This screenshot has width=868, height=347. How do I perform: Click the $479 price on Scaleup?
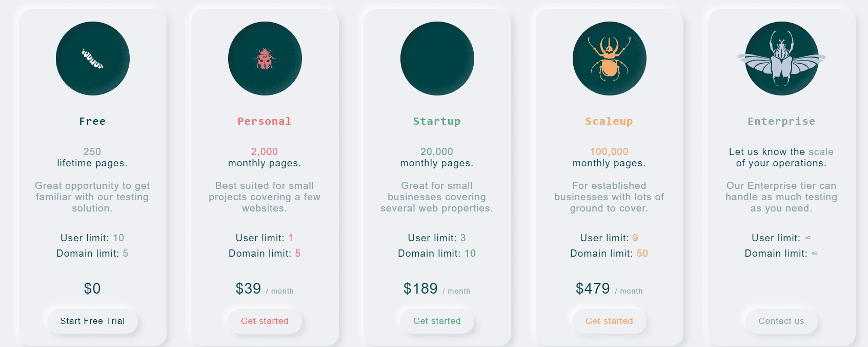coord(593,288)
